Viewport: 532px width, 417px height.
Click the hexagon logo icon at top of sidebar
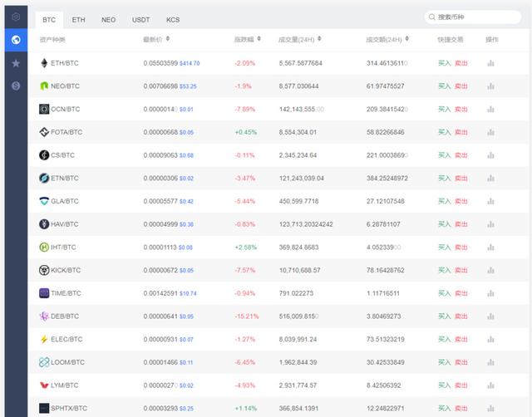click(x=15, y=17)
